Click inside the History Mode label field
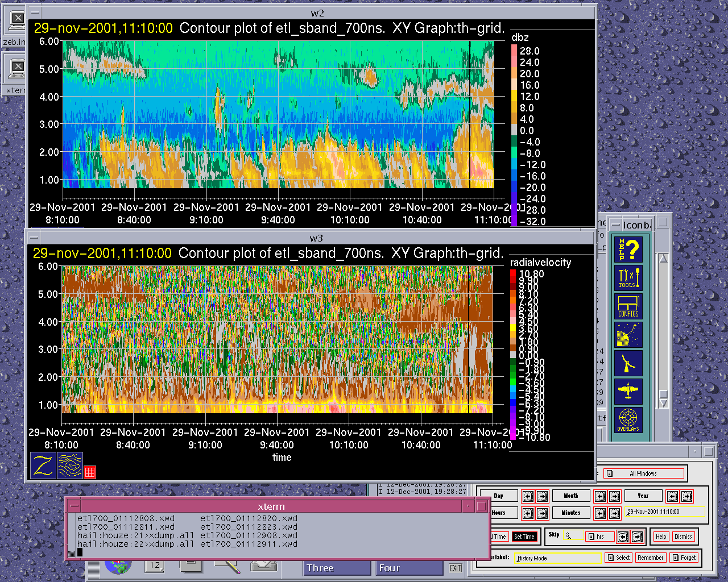The image size is (728, 582). tap(557, 558)
